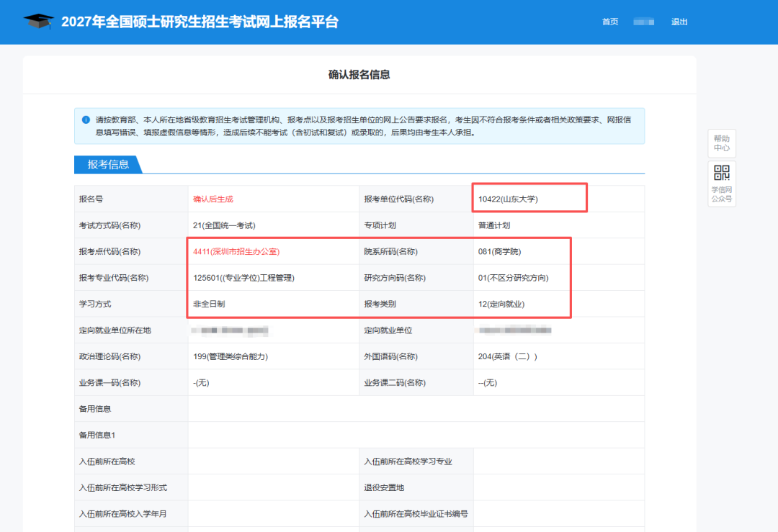Viewport: 778px width, 532px height.
Task: Click the platform title 2027年全国硕士研究生招生考试网上报名平台
Action: coord(200,22)
